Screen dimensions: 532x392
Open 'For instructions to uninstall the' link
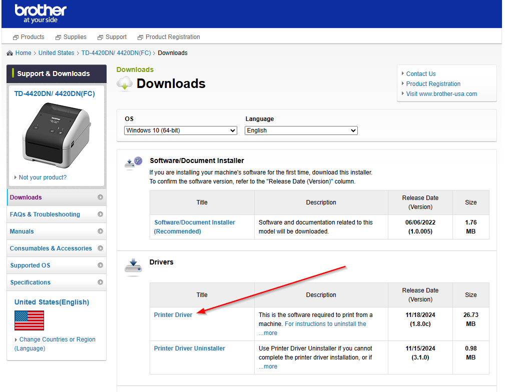pos(325,324)
